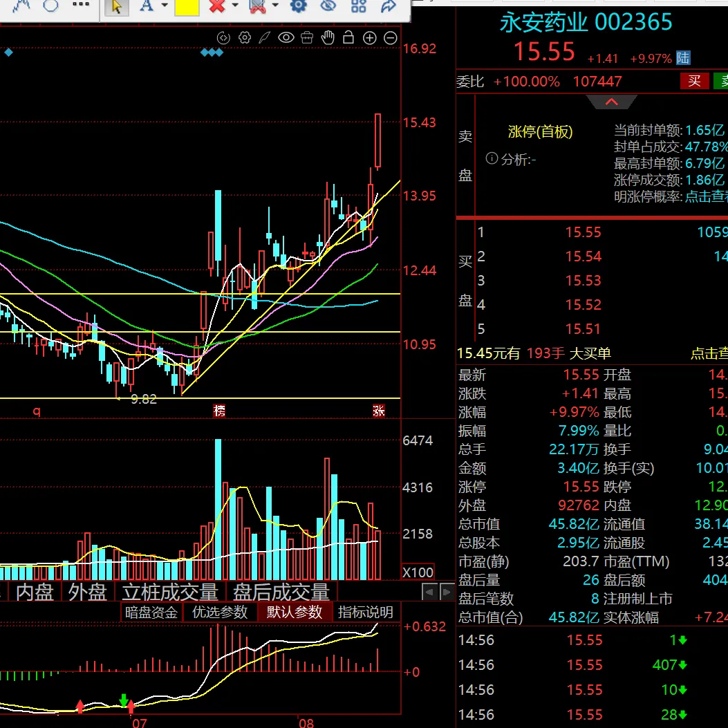The width and height of the screenshot is (728, 728).
Task: Open the chart toolbox briefcase icon
Action: (307, 37)
